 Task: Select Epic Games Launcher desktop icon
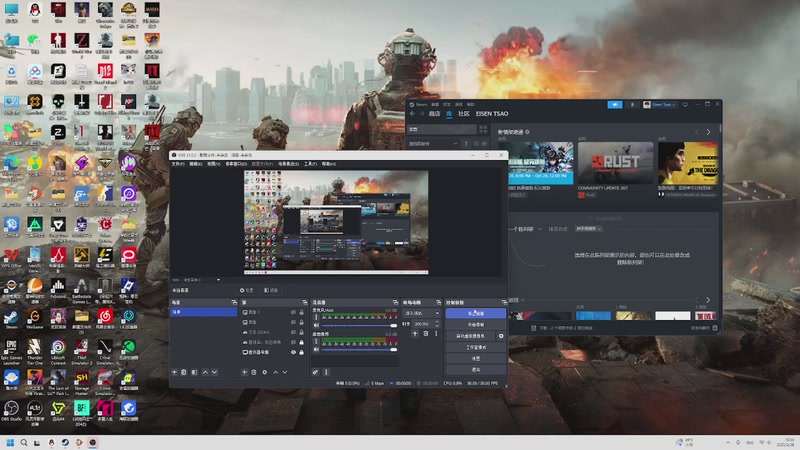click(x=11, y=353)
